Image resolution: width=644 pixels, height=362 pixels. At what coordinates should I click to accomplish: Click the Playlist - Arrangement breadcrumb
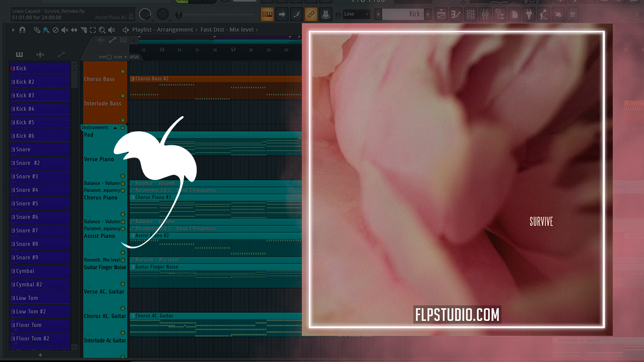click(x=162, y=30)
